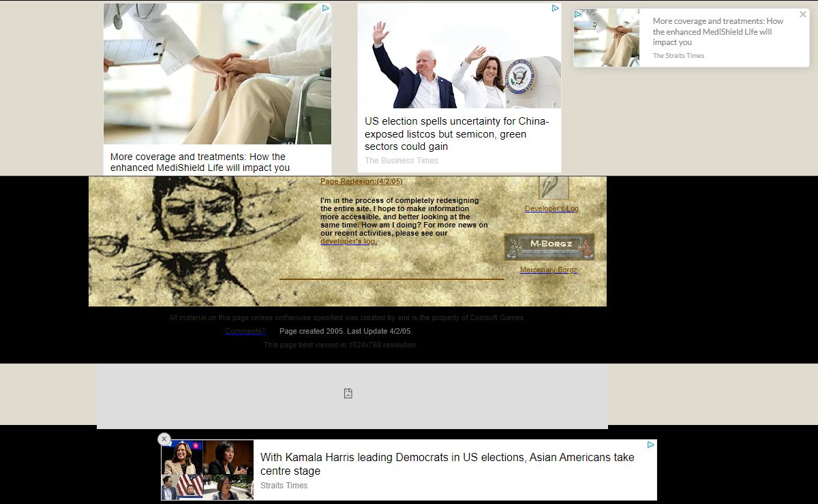Dismiss the bottom banner ad with X button
Viewport: 818px width, 504px height.
click(x=164, y=439)
